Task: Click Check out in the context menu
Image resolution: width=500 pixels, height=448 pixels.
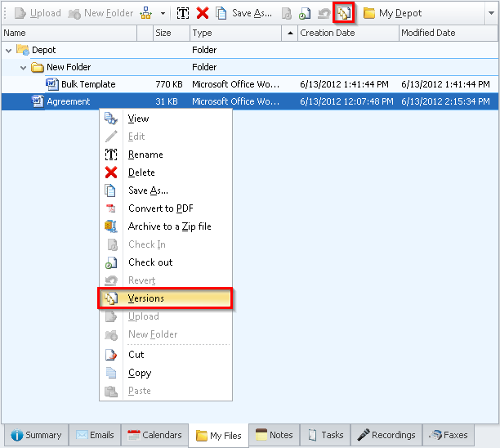Action: point(150,262)
